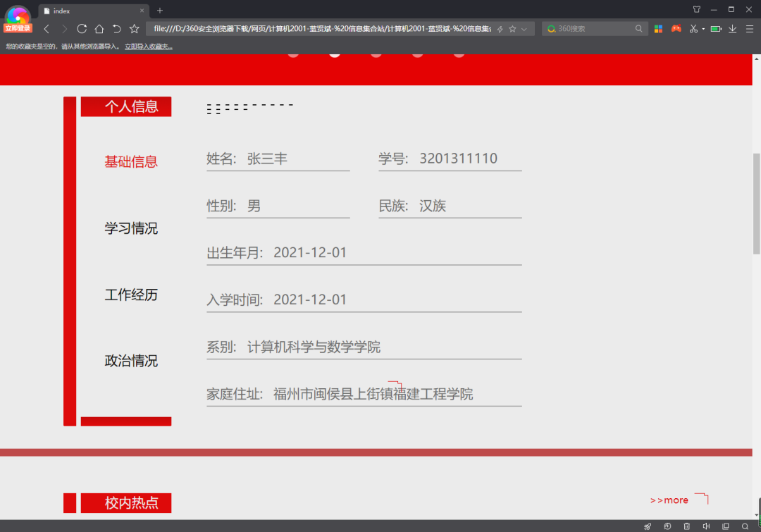The height and width of the screenshot is (532, 761).
Task: Reload the current page
Action: [82, 29]
